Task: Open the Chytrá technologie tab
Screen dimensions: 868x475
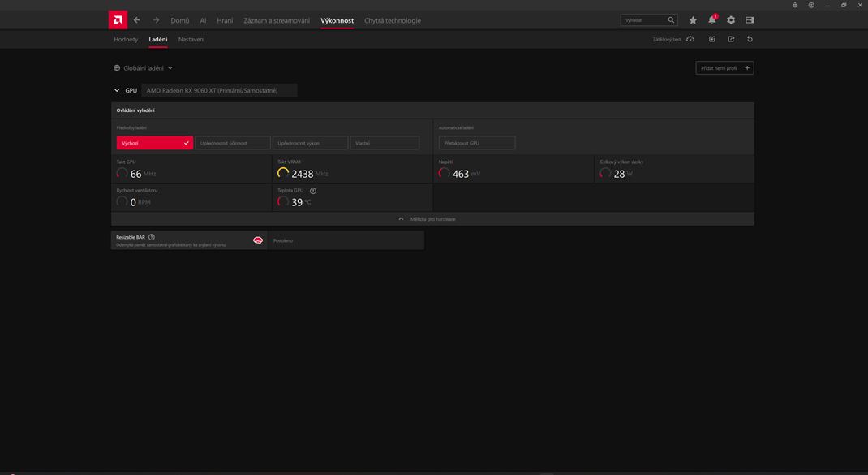Action: click(393, 20)
